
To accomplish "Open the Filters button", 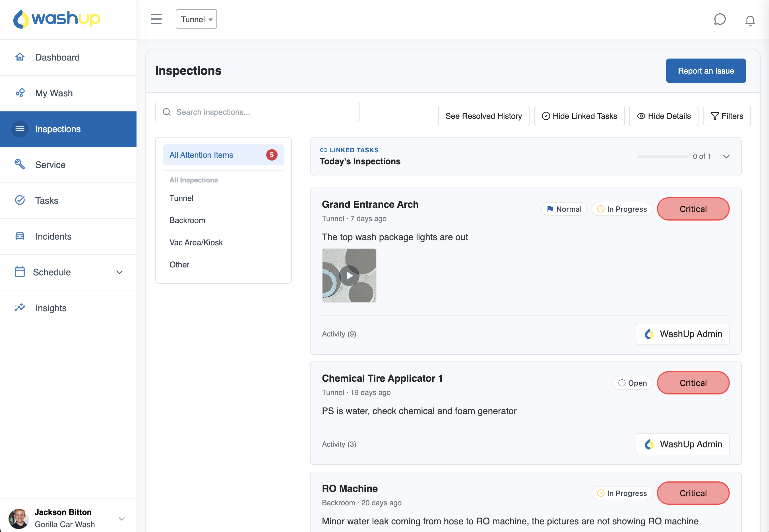I will pos(727,116).
